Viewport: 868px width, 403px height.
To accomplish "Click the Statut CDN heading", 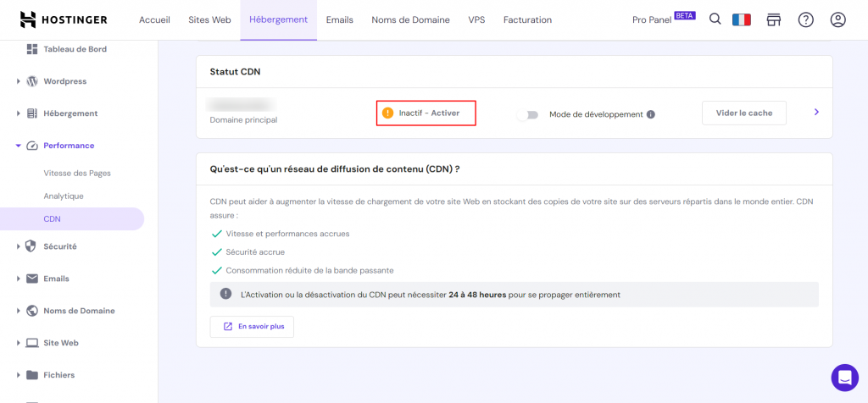I will click(236, 72).
